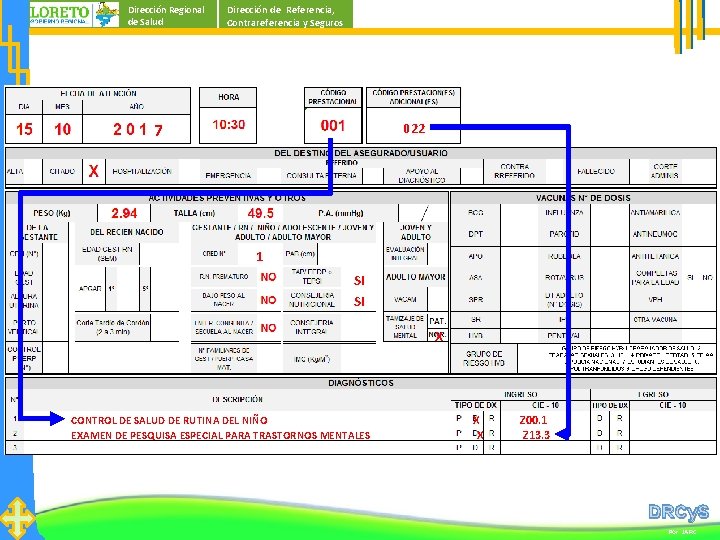Click the INFLUENZA vaccine dose field
Screen dimensions: 720x540
tap(610, 213)
